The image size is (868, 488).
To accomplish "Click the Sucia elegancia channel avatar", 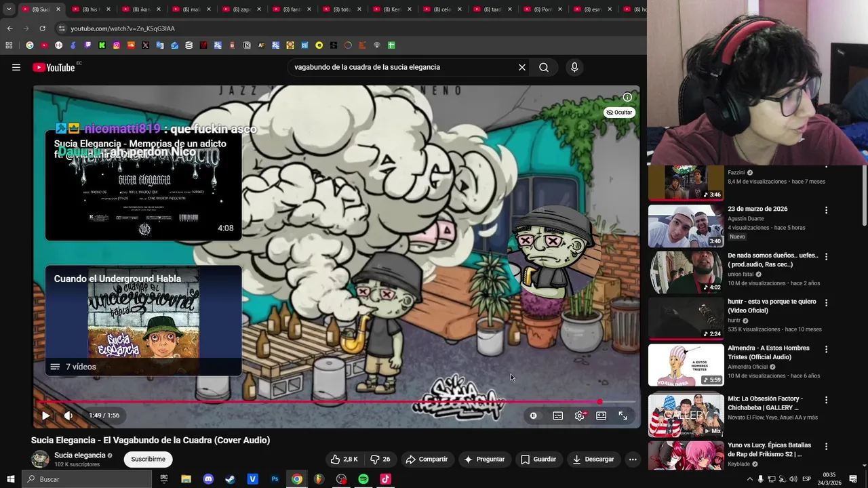I will tap(41, 459).
